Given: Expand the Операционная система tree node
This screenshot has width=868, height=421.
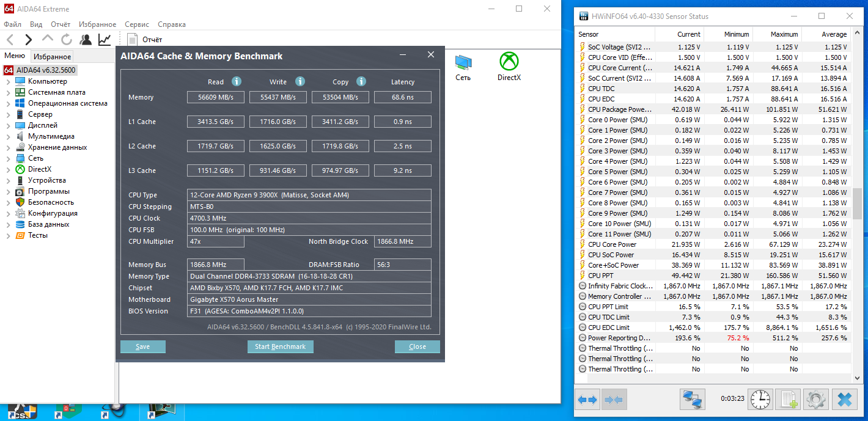Looking at the screenshot, I should click(8, 103).
